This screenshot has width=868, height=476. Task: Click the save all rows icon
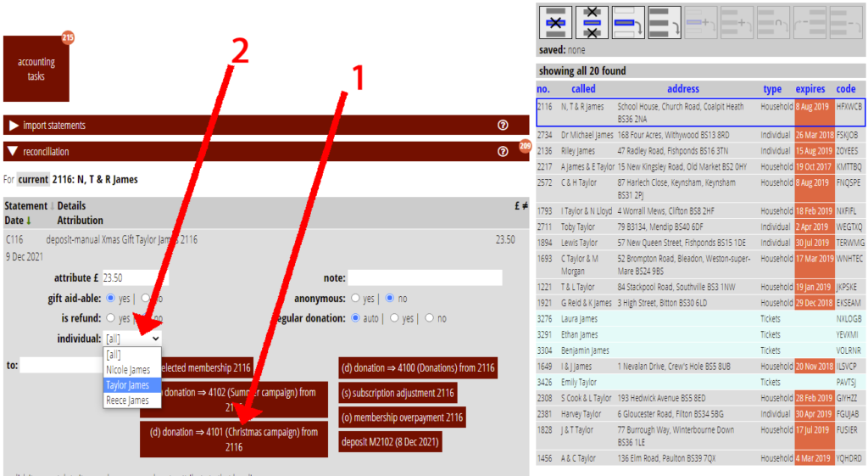[x=665, y=23]
